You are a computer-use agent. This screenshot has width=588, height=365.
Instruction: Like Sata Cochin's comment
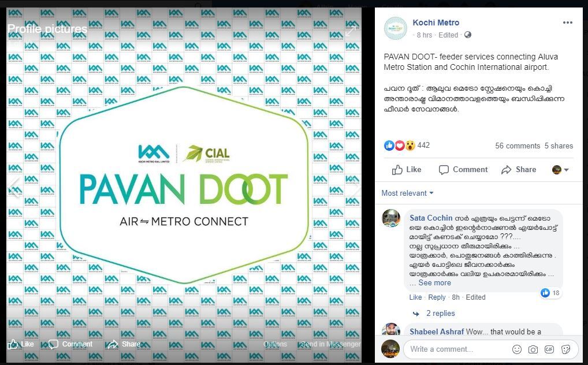415,297
